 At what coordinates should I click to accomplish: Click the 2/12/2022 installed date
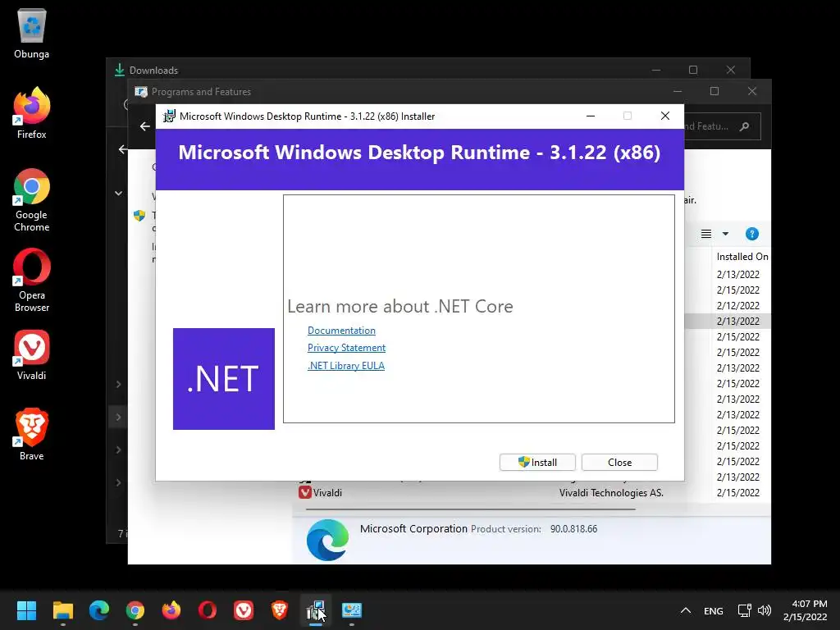coord(737,305)
